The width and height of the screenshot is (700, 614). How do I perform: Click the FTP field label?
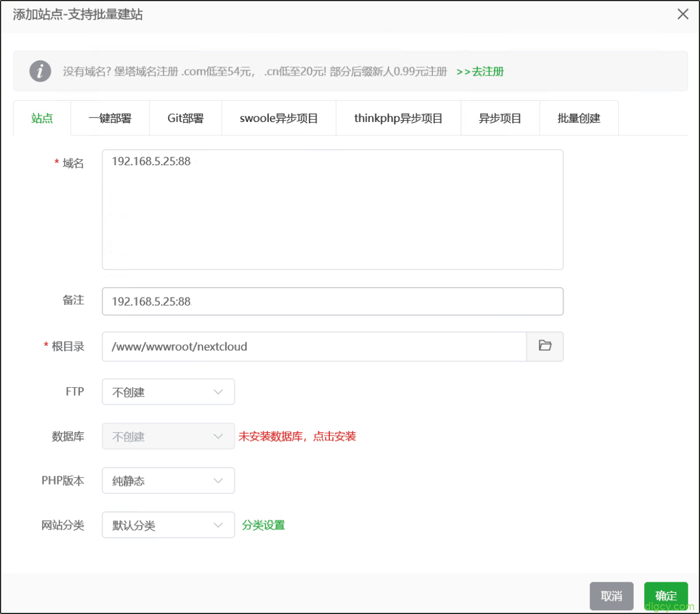click(75, 391)
